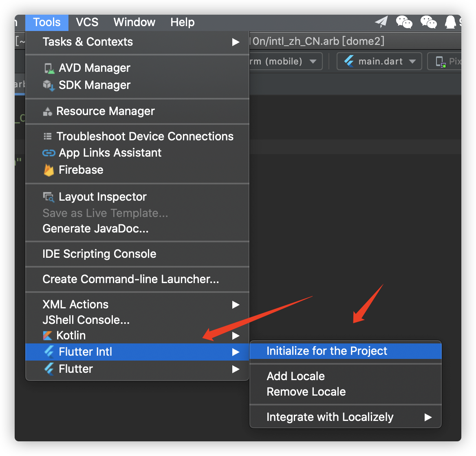
Task: Select Integrate with Localizely
Action: point(346,417)
